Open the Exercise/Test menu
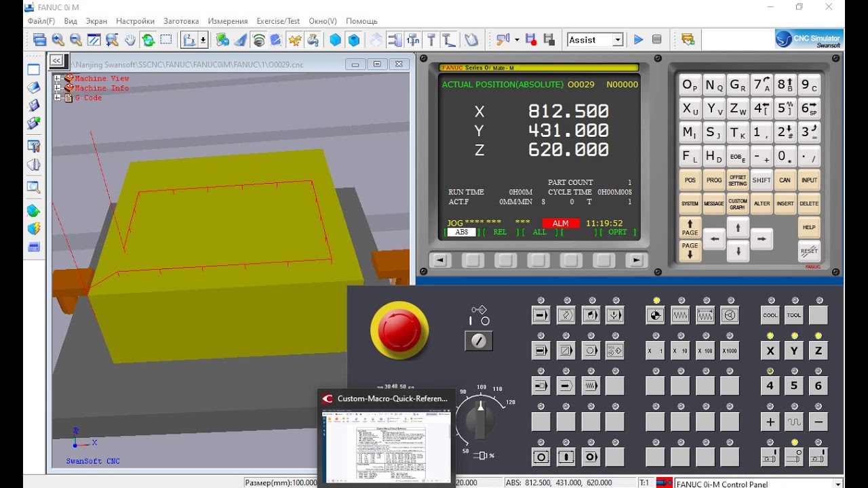 (278, 21)
